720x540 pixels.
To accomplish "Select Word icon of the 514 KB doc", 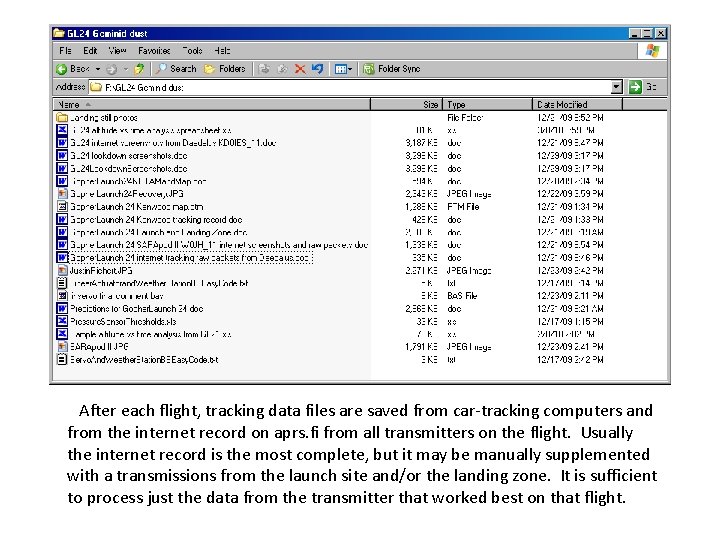I will tap(62, 181).
